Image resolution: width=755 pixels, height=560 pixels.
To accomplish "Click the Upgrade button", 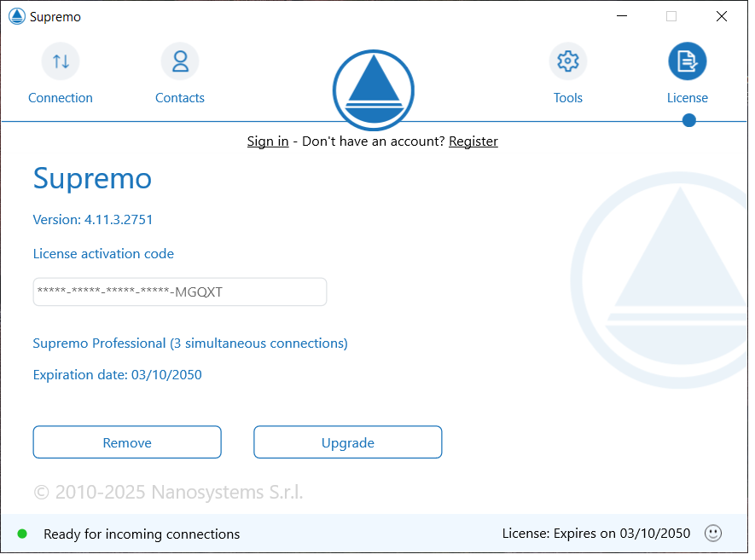I will pos(348,442).
